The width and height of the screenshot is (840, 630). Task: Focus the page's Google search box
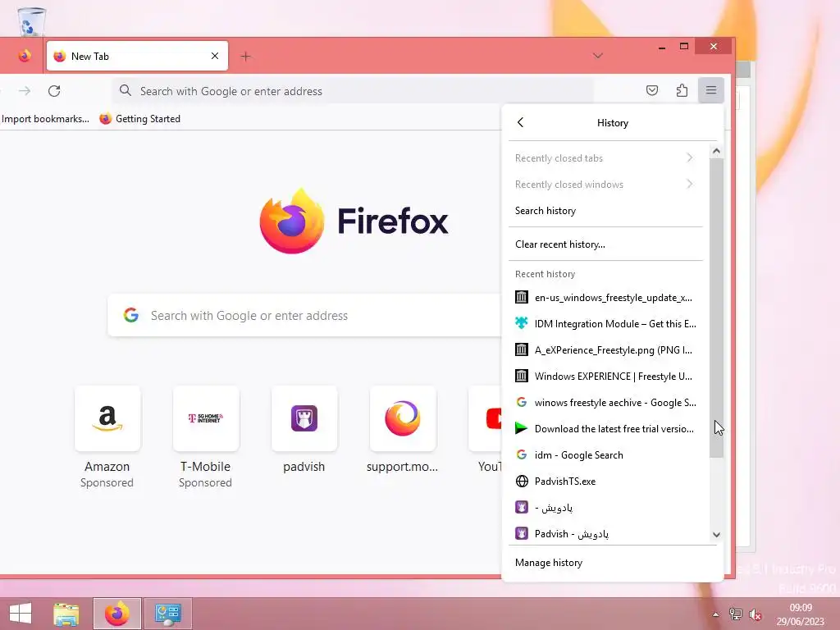(304, 316)
